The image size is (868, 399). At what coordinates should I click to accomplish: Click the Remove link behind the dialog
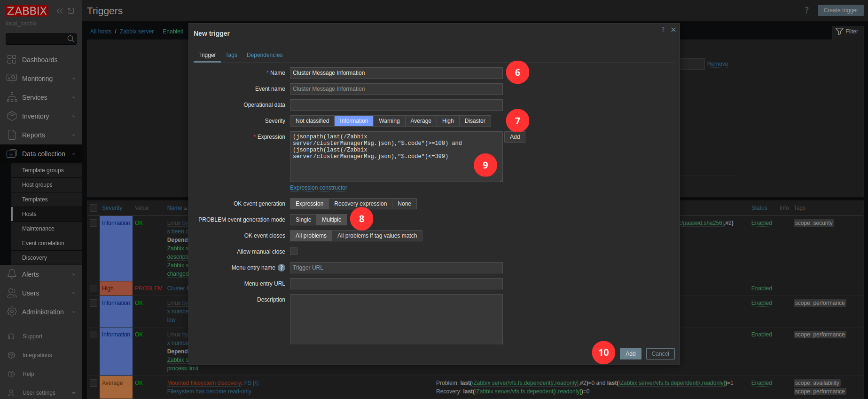point(718,64)
